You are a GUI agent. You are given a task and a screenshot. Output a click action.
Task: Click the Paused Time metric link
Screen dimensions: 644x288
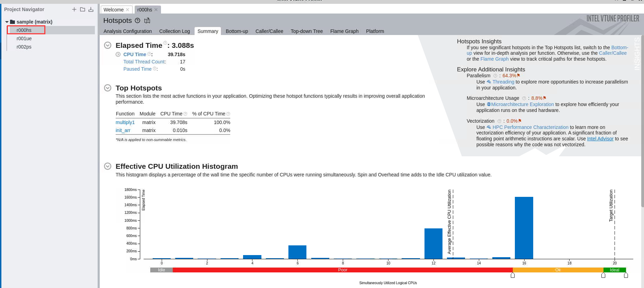coord(137,69)
